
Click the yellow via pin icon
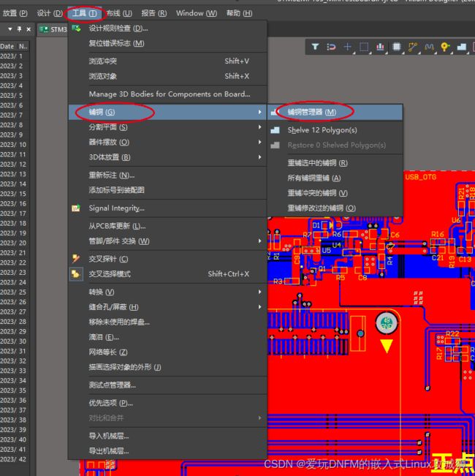click(445, 47)
